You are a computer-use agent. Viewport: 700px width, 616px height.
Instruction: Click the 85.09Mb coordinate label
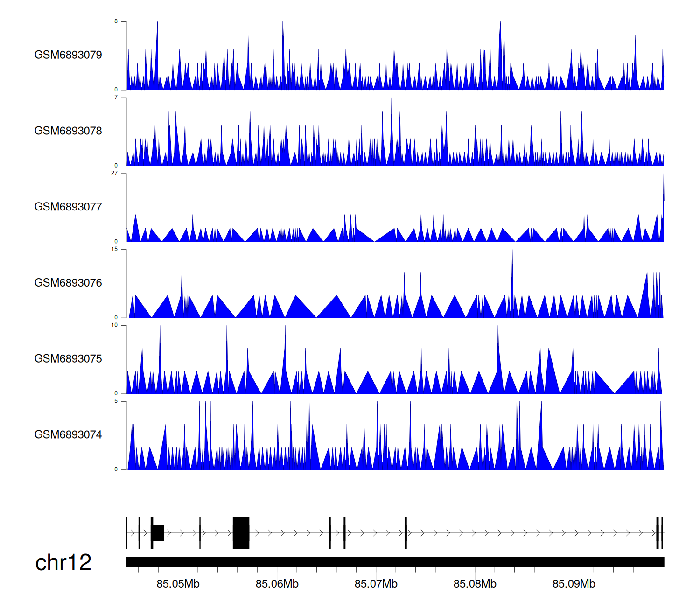pos(574,584)
